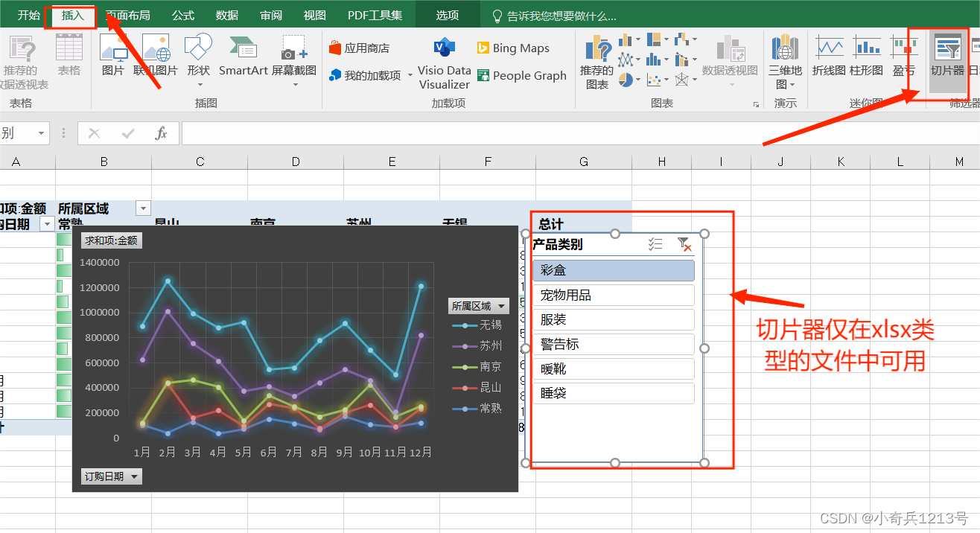Click the fx insert function icon
980x533 pixels.
[x=161, y=133]
